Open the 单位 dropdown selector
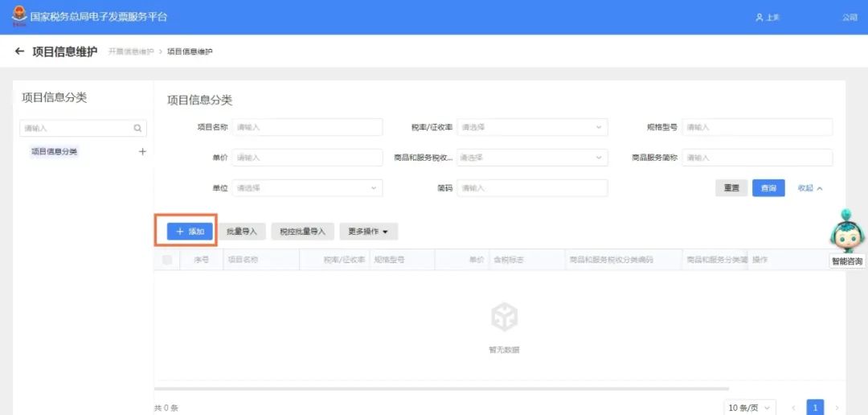 click(x=307, y=188)
